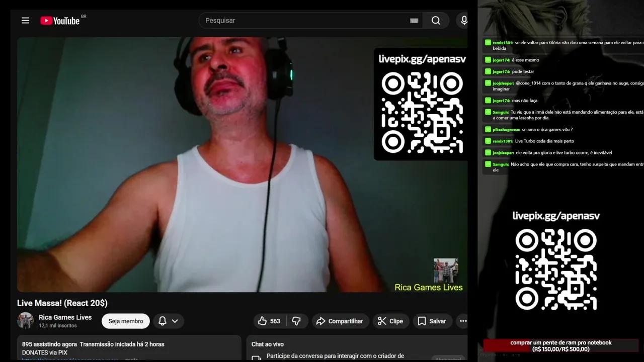Like the video showing 563 likes

(269, 321)
